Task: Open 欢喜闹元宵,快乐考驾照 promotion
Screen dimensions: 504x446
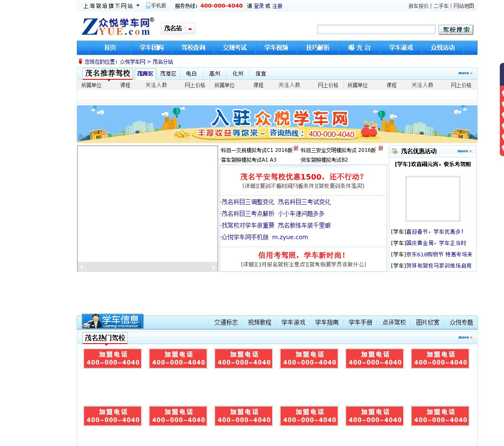Action: [x=433, y=164]
